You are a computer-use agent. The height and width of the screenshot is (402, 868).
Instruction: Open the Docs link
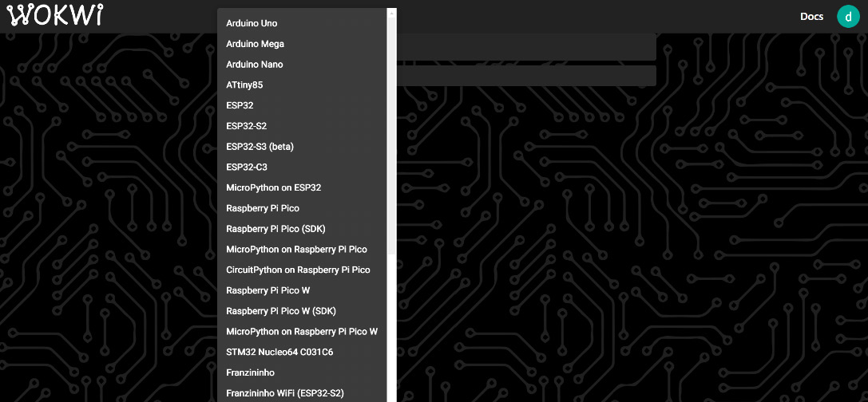click(x=811, y=17)
